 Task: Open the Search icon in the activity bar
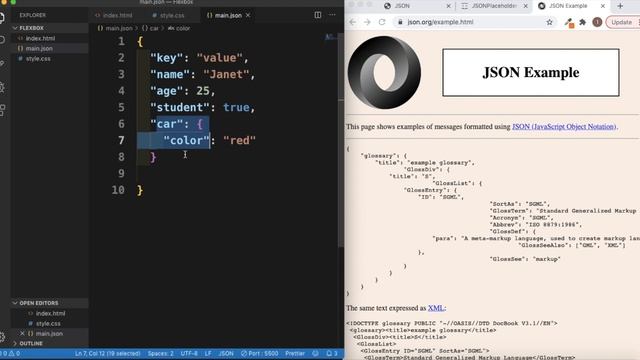coord(2,40)
